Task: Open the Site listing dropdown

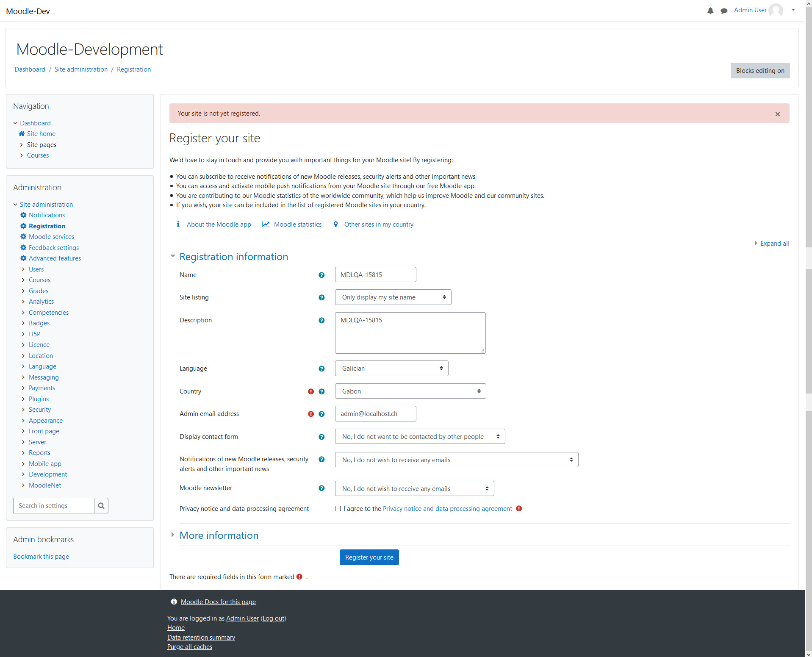Action: (393, 297)
